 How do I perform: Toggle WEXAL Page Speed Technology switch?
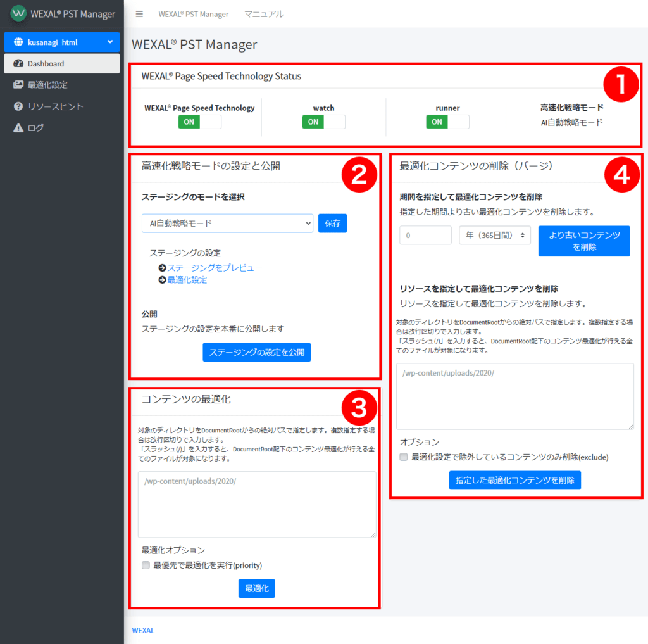[x=199, y=122]
